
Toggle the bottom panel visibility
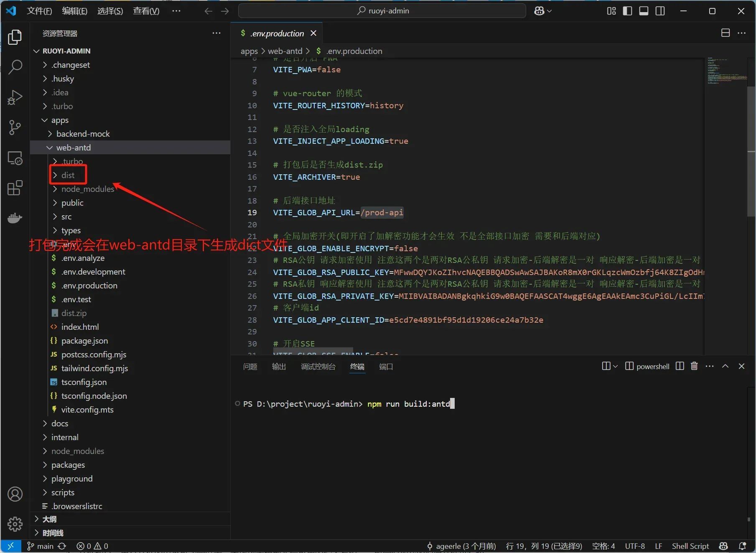pyautogui.click(x=644, y=11)
